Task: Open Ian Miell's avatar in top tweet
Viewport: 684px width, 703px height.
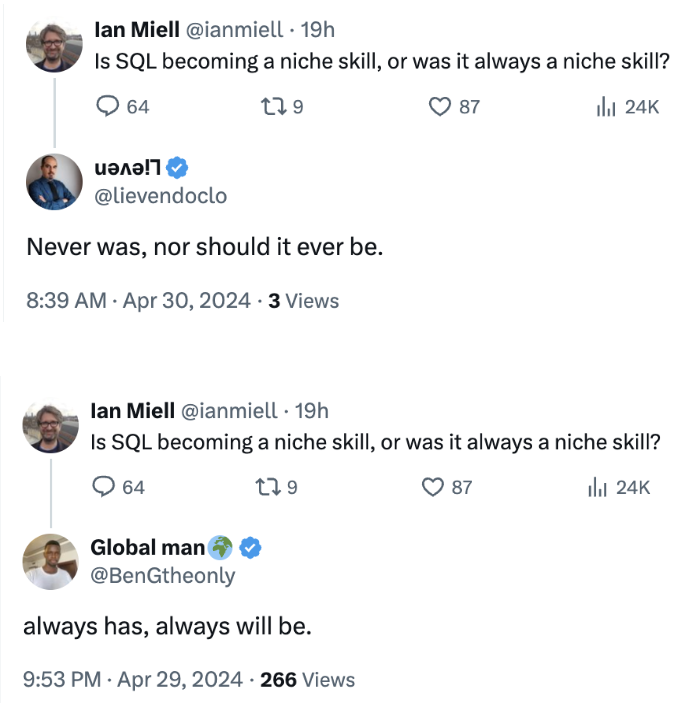Action: click(x=53, y=45)
